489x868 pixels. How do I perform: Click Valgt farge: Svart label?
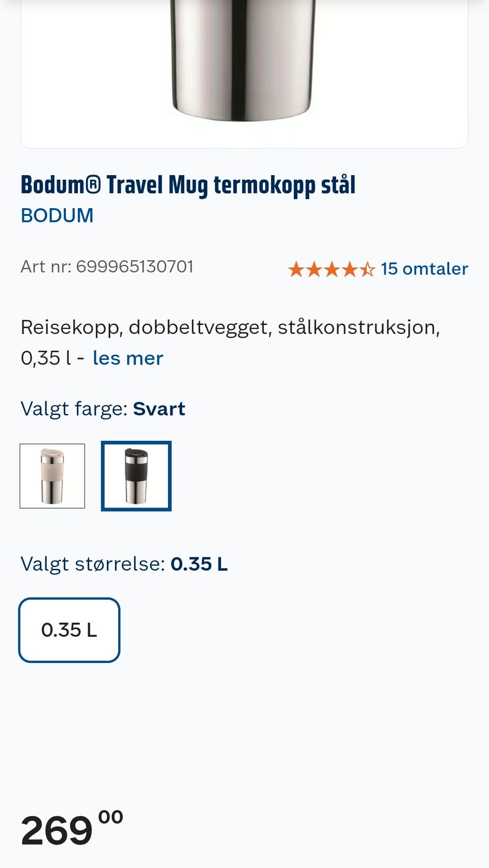pos(102,407)
